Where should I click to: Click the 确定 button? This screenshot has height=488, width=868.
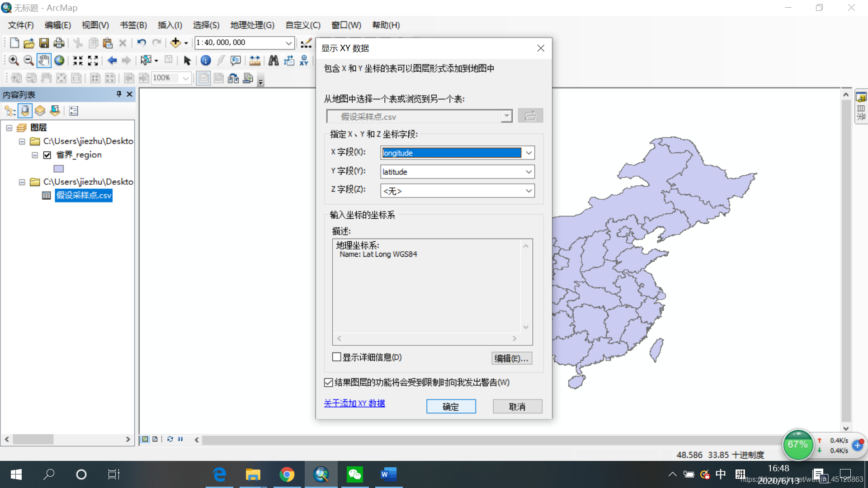click(x=451, y=407)
